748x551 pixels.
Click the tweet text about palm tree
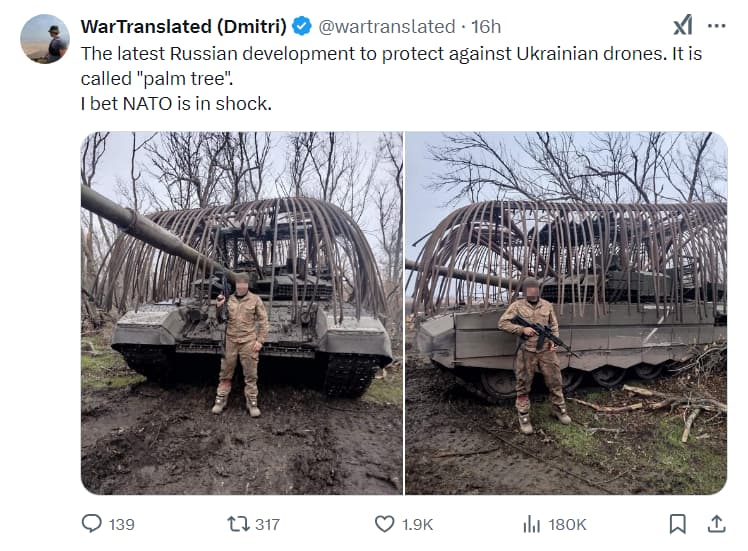pos(391,78)
